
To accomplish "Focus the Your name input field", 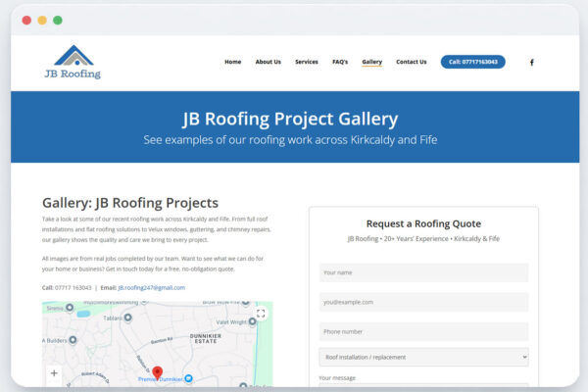I will coord(423,272).
